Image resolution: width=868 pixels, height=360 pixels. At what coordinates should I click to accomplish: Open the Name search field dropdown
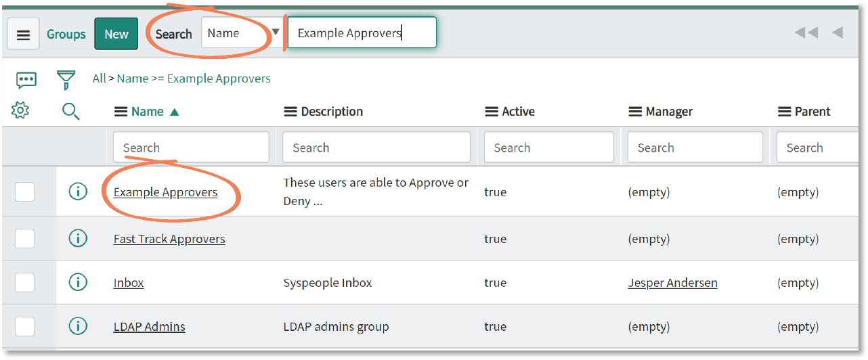tap(242, 32)
